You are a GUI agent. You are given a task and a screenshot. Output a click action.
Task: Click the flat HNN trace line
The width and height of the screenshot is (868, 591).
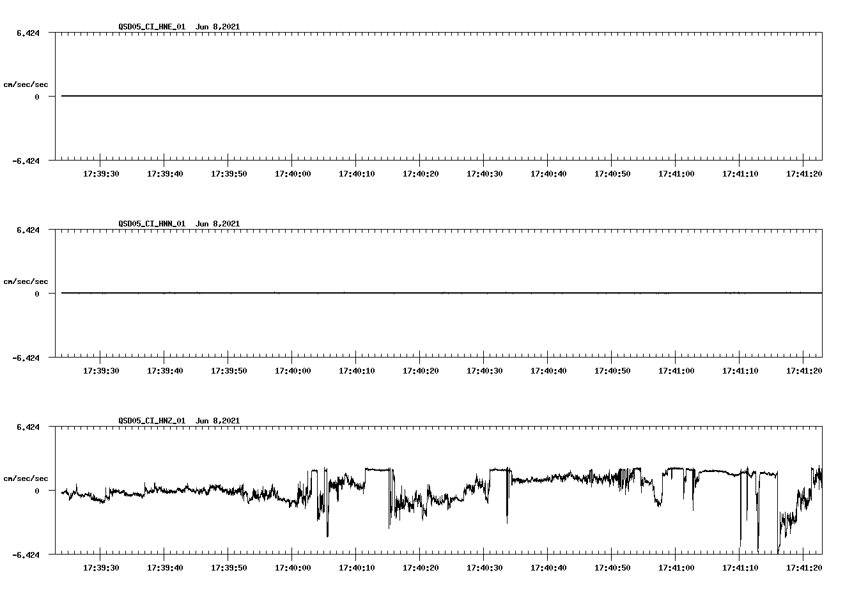tap(442, 293)
